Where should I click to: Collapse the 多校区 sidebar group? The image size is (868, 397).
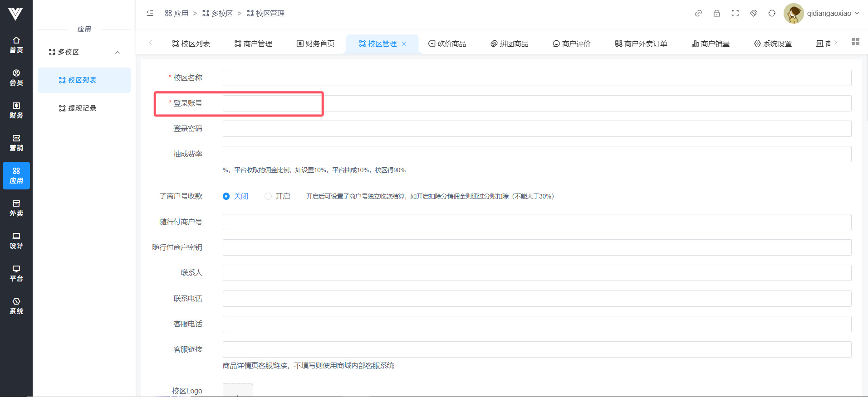click(x=117, y=52)
